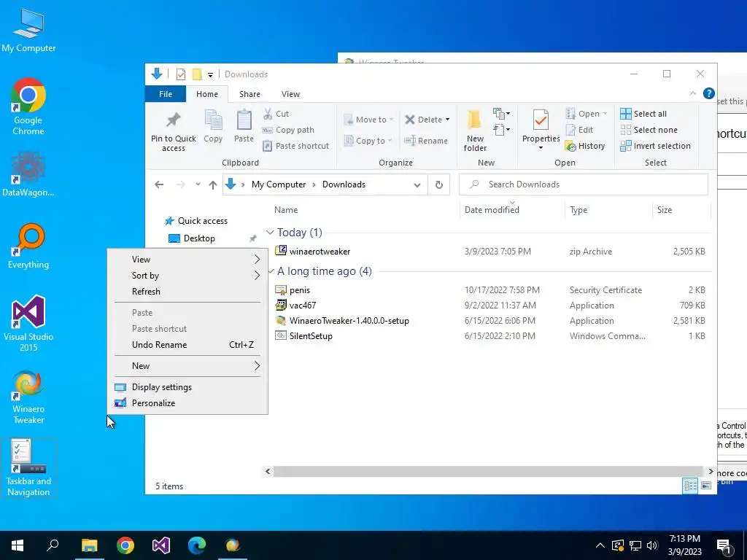
Task: Open Microsoft Edge from the taskbar
Action: [x=197, y=545]
